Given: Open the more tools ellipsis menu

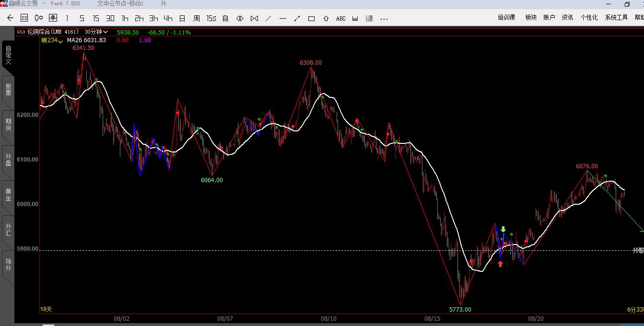Looking at the screenshot, I should tap(384, 19).
